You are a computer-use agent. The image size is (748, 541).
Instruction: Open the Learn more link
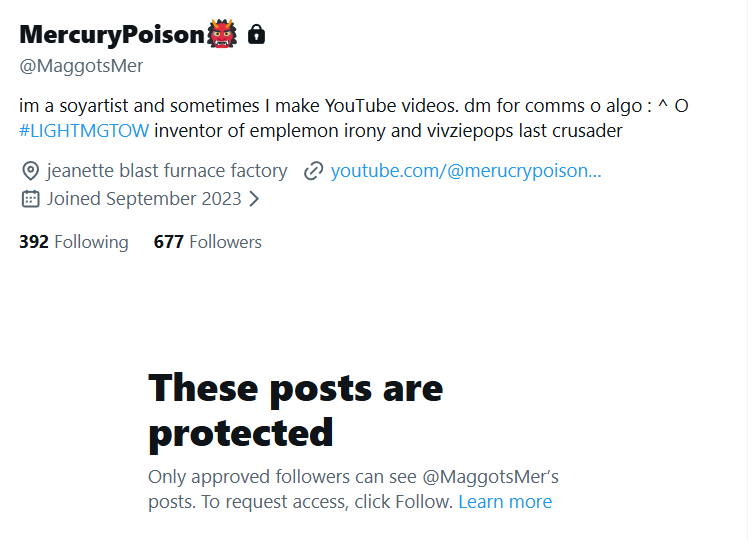tap(505, 502)
